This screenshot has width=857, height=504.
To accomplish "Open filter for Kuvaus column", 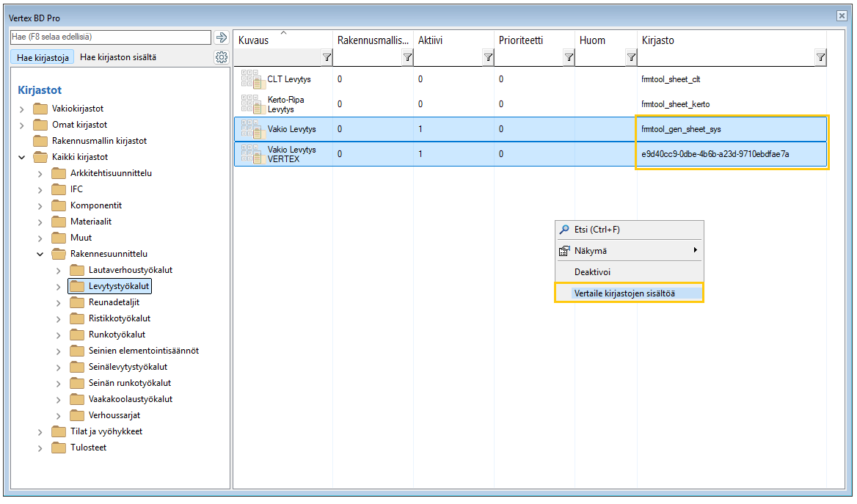I will (327, 57).
